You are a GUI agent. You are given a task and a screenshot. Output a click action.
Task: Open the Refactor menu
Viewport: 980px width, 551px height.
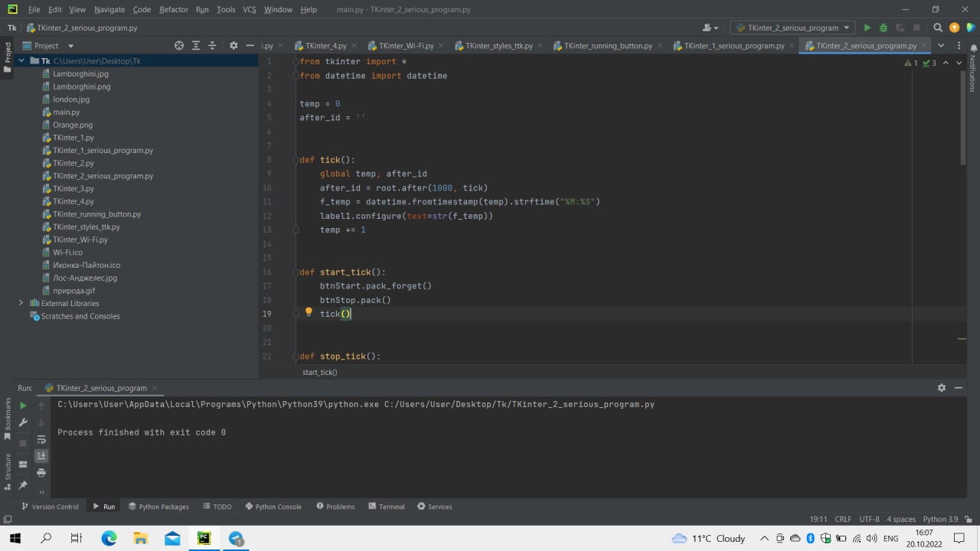pyautogui.click(x=173, y=9)
